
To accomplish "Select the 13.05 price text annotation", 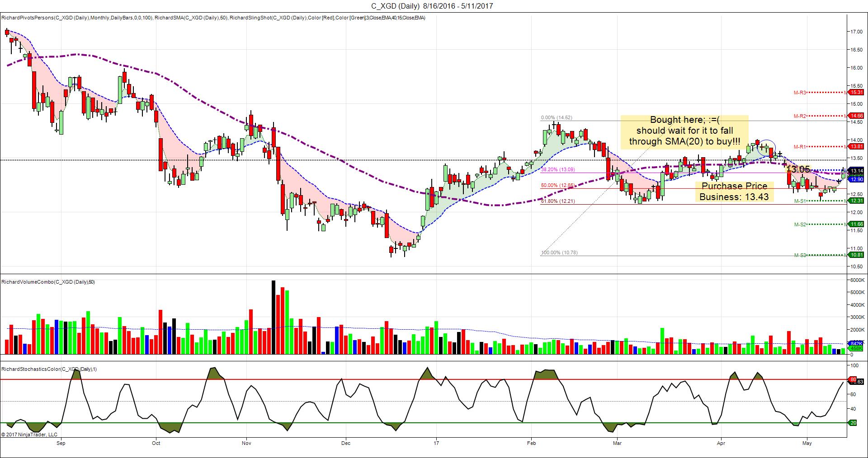I will point(798,169).
